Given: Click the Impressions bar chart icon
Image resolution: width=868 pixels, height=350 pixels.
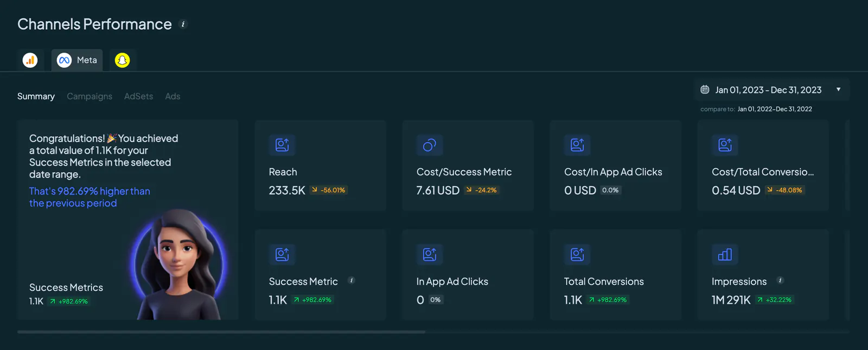Looking at the screenshot, I should point(725,254).
